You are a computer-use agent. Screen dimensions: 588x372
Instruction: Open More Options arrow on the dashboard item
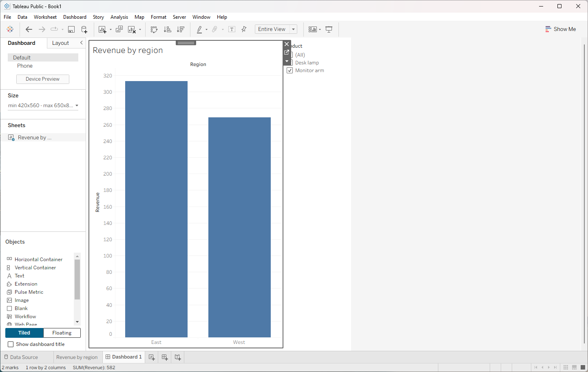tap(287, 61)
